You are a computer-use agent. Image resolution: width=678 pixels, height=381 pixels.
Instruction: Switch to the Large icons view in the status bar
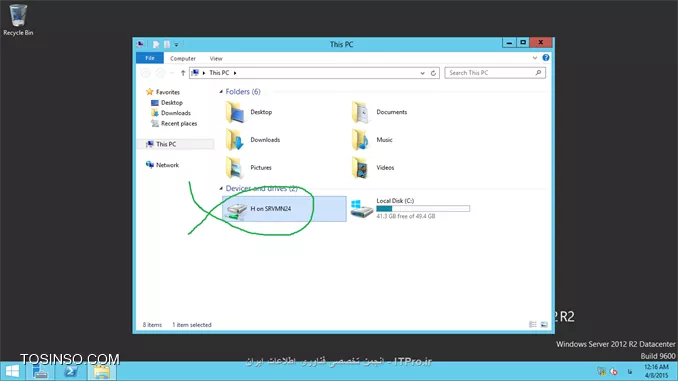544,324
